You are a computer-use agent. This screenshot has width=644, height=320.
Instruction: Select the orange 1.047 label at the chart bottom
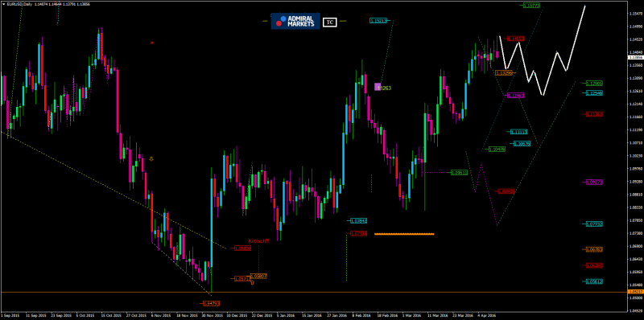[212, 304]
